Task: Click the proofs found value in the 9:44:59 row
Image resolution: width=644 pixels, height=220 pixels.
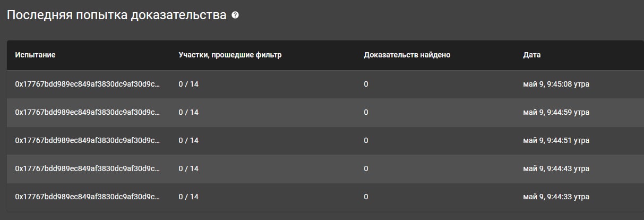Action: 366,112
